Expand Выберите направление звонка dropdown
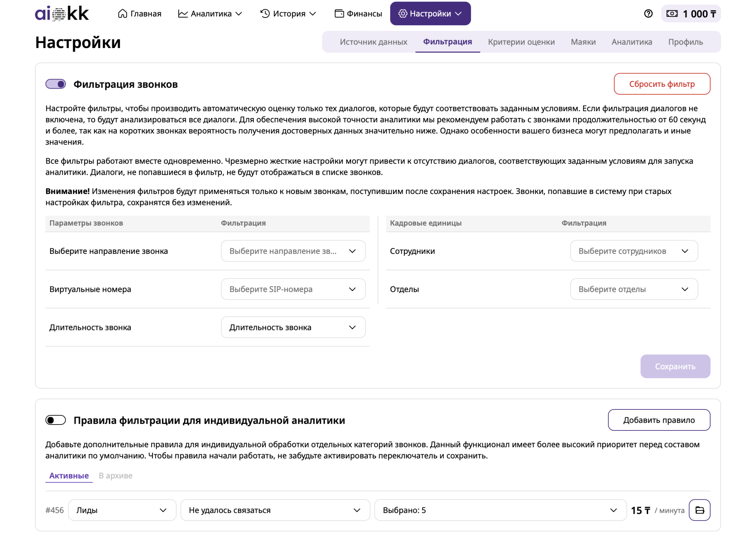Screen dimensions: 756x538 pos(293,251)
